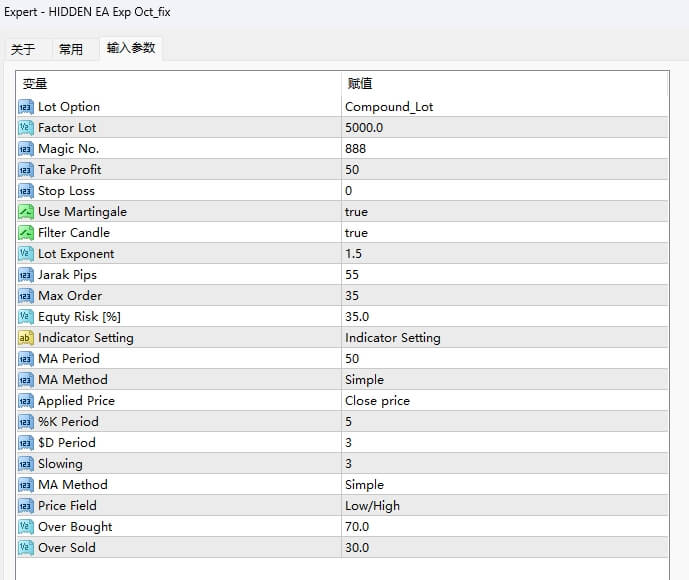The height and width of the screenshot is (580, 689).
Task: Click the 赋值 column header
Action: tap(360, 84)
